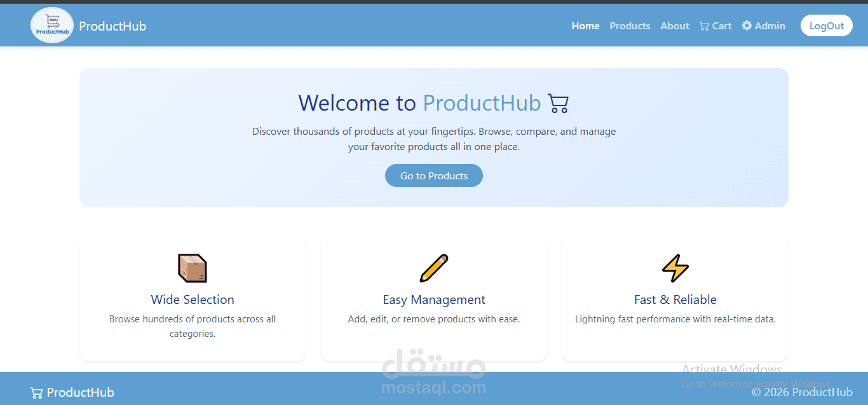Click the Go to Products button
Image resolution: width=868 pixels, height=405 pixels.
pyautogui.click(x=434, y=175)
